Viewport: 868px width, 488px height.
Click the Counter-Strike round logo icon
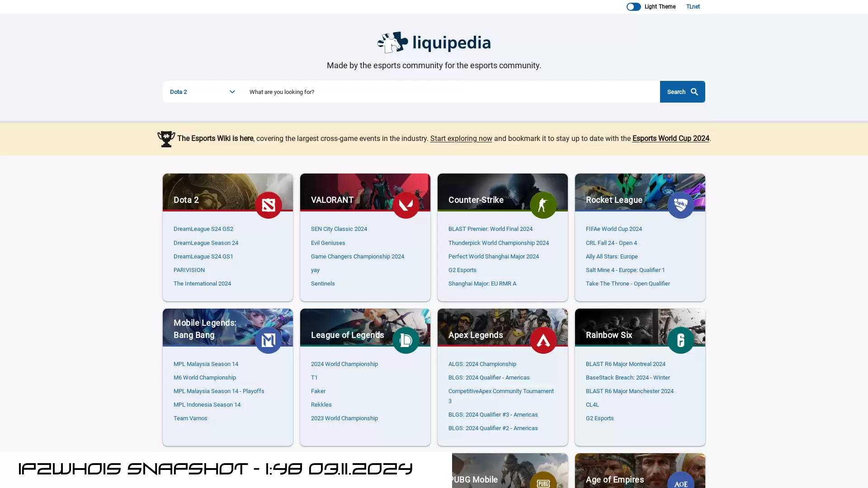pyautogui.click(x=543, y=205)
